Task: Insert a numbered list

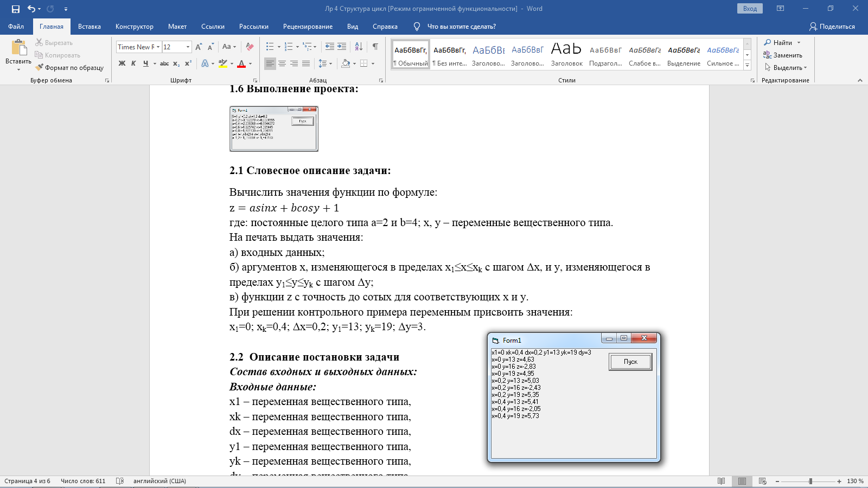Action: (x=289, y=47)
